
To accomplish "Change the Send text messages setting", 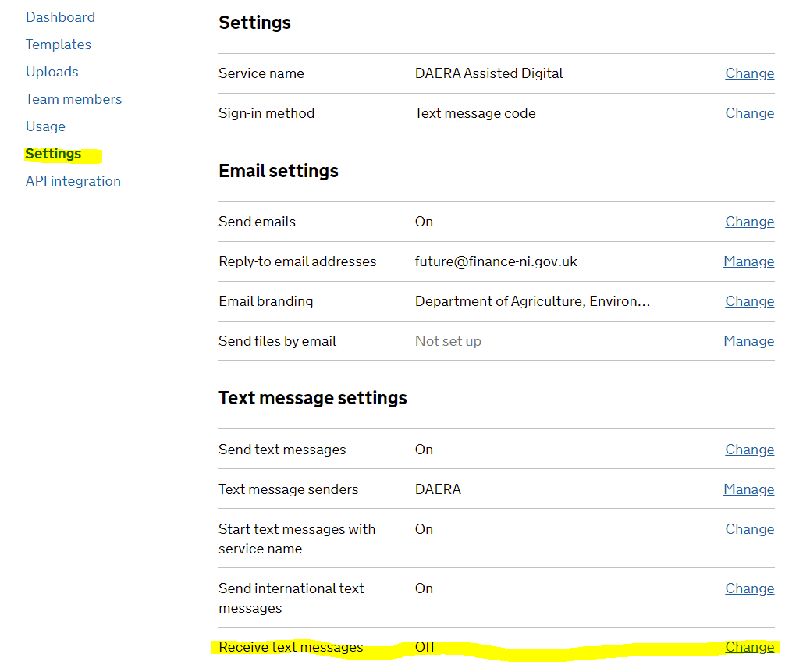I will pos(749,449).
